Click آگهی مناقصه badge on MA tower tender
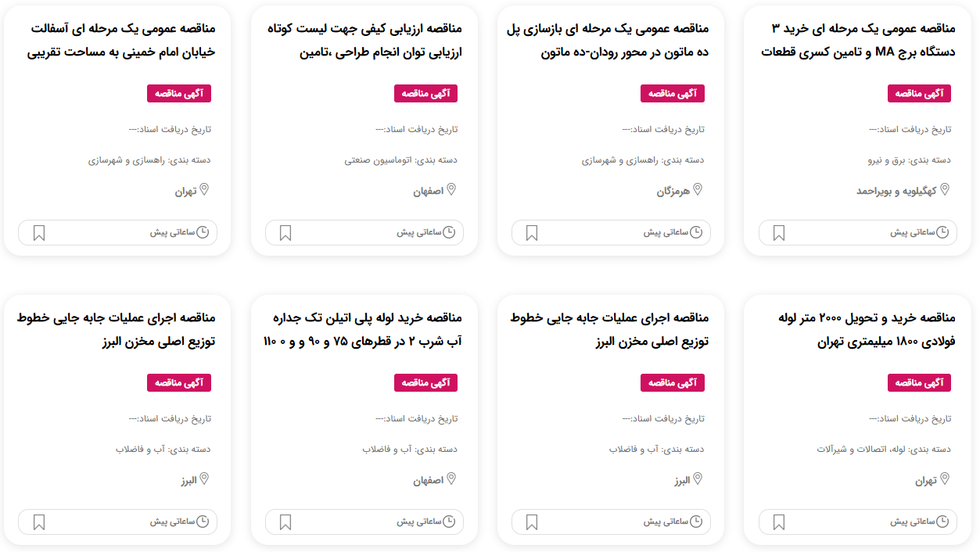The width and height of the screenshot is (980, 552). click(x=919, y=94)
